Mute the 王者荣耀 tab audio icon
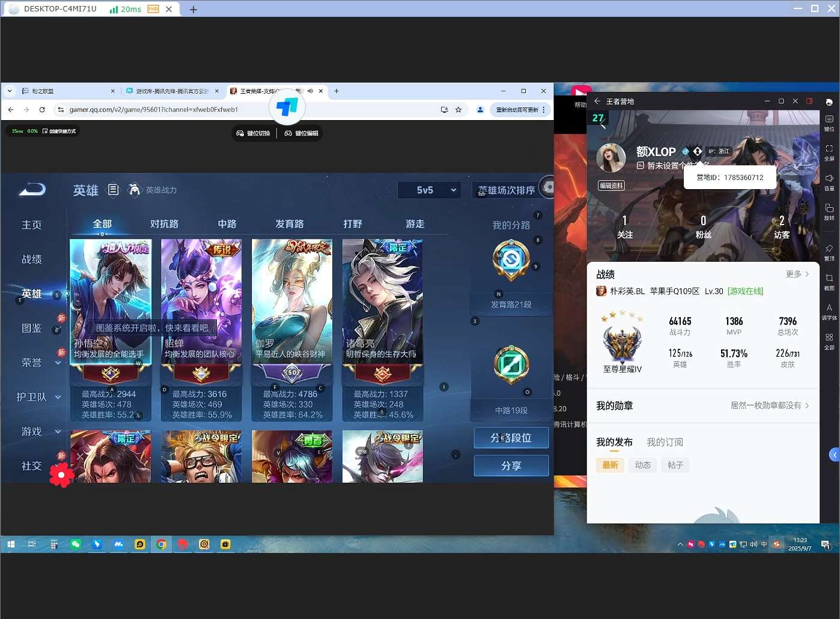Image resolution: width=840 pixels, height=619 pixels. pyautogui.click(x=310, y=91)
